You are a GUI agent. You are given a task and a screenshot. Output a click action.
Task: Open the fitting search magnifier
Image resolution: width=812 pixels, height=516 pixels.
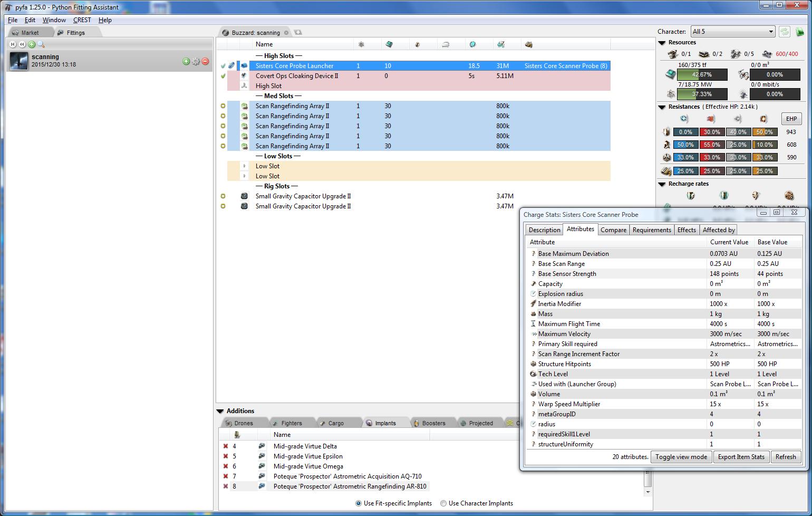tap(41, 44)
